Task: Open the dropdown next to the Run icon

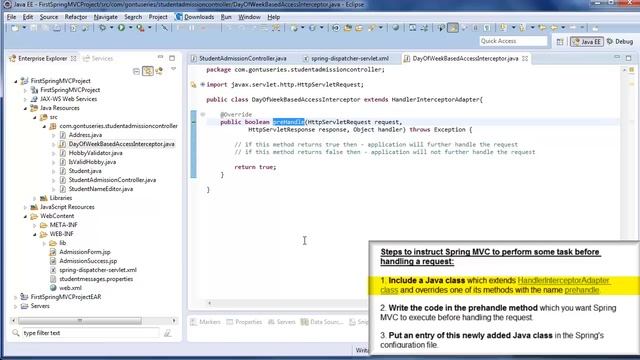Action: (131, 28)
